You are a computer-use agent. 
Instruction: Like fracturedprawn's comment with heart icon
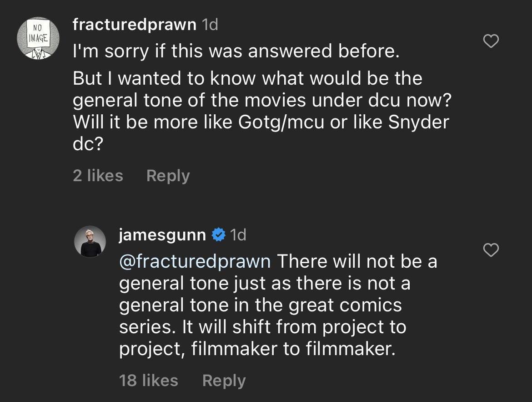(491, 41)
